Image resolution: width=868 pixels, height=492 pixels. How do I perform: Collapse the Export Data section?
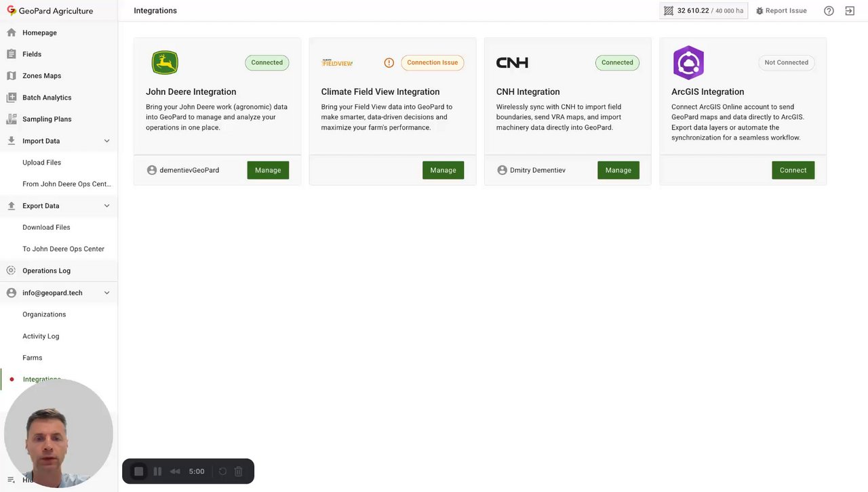(x=106, y=206)
